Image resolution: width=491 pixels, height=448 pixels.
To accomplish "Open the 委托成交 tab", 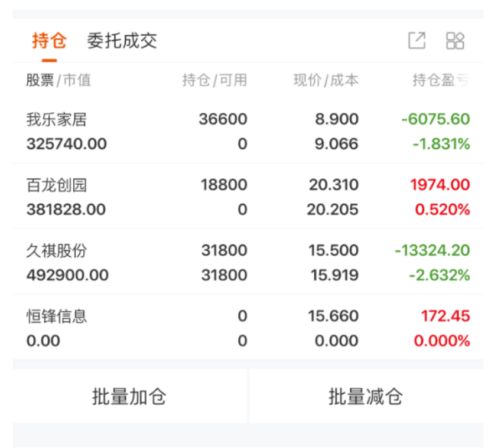I will click(122, 41).
